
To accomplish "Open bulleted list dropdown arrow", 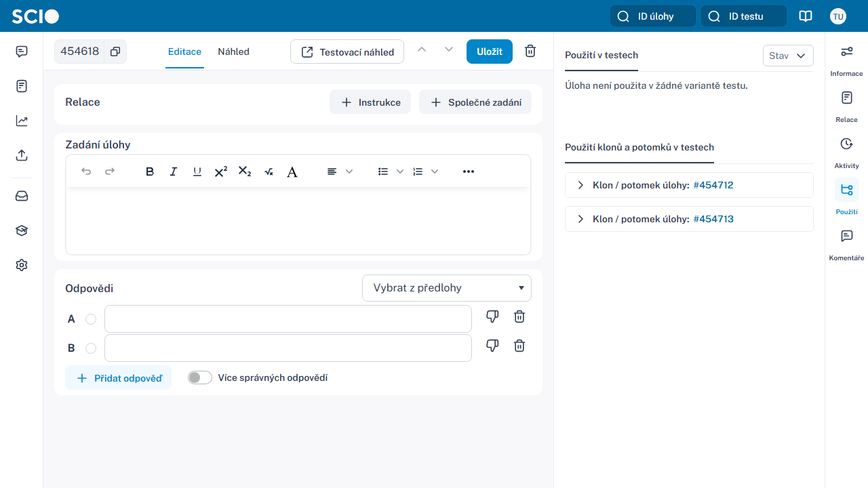I will 400,171.
